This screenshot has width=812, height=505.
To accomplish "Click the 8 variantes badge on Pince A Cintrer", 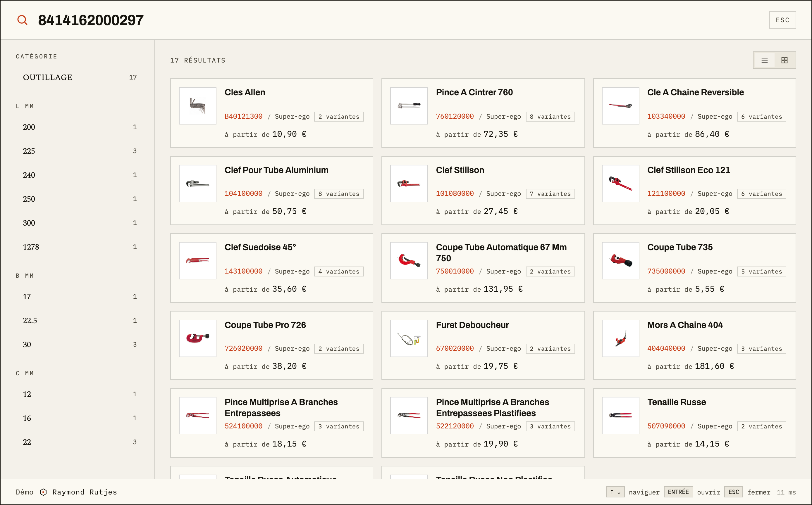I will point(550,117).
